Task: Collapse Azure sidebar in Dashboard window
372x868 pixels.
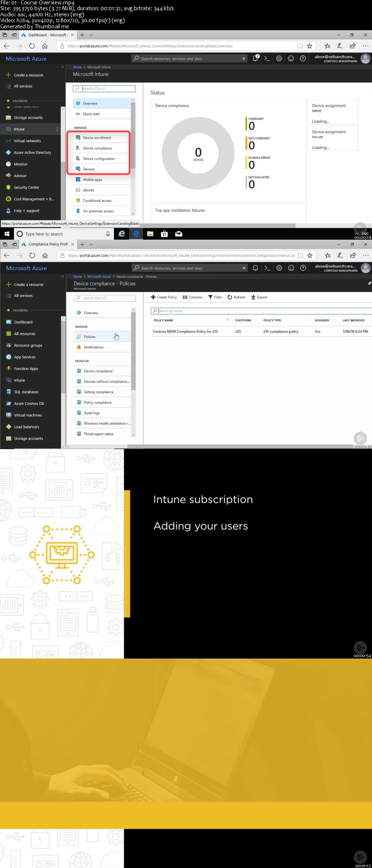Action: (62, 67)
